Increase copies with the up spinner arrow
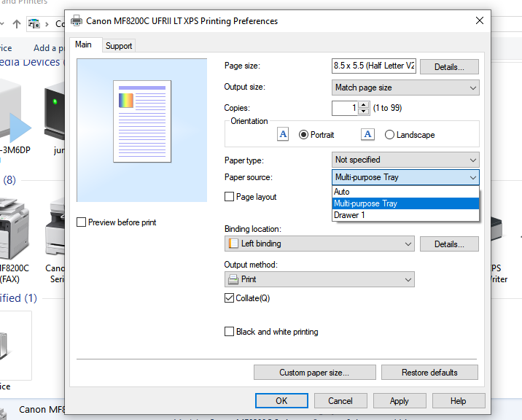Viewport: 522px width, 420px height. click(x=364, y=104)
